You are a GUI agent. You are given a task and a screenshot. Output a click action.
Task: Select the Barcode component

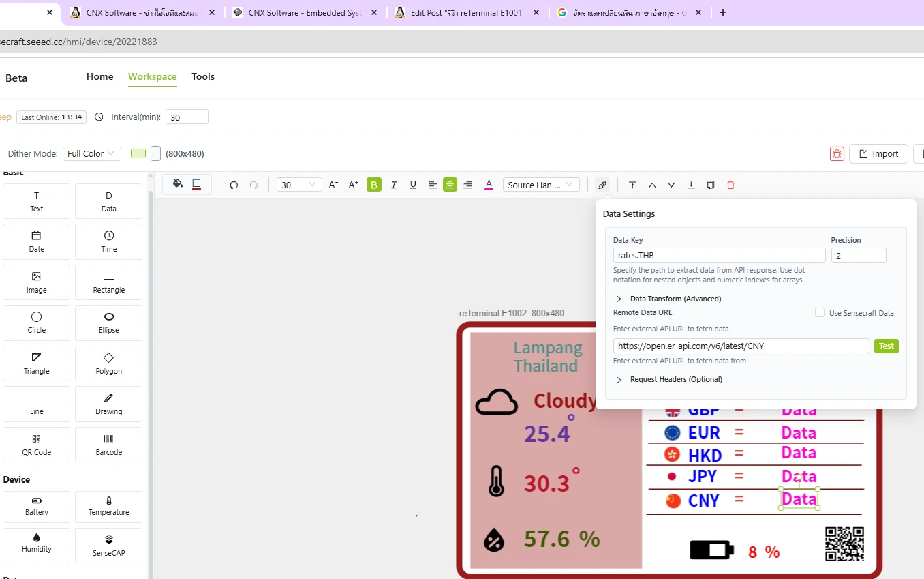[x=109, y=445]
